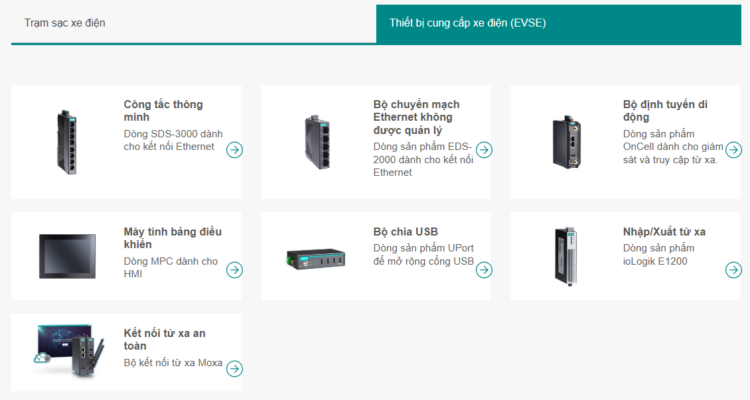Click text Dòng MPC dành cho HMI
This screenshot has width=750, height=400.
coord(171,267)
